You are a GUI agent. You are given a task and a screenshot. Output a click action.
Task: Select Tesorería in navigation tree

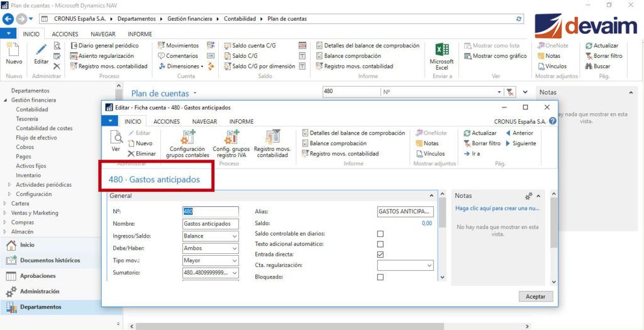[x=27, y=119]
